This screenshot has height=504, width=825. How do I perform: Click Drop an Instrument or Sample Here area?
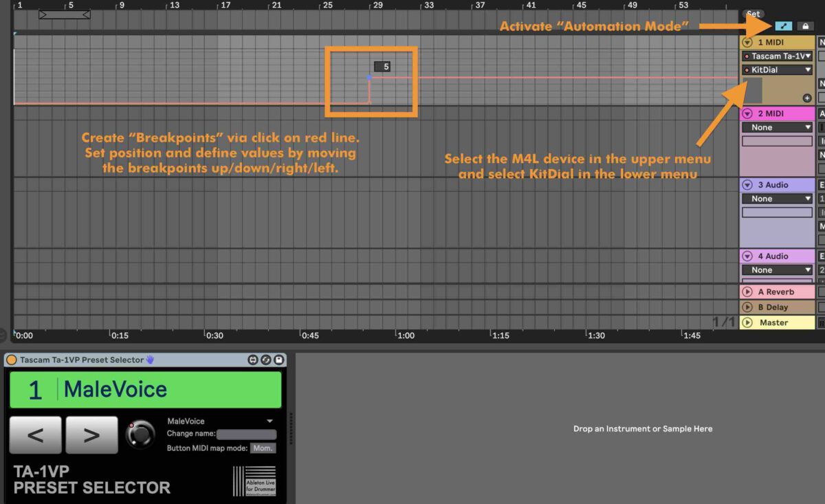point(643,428)
